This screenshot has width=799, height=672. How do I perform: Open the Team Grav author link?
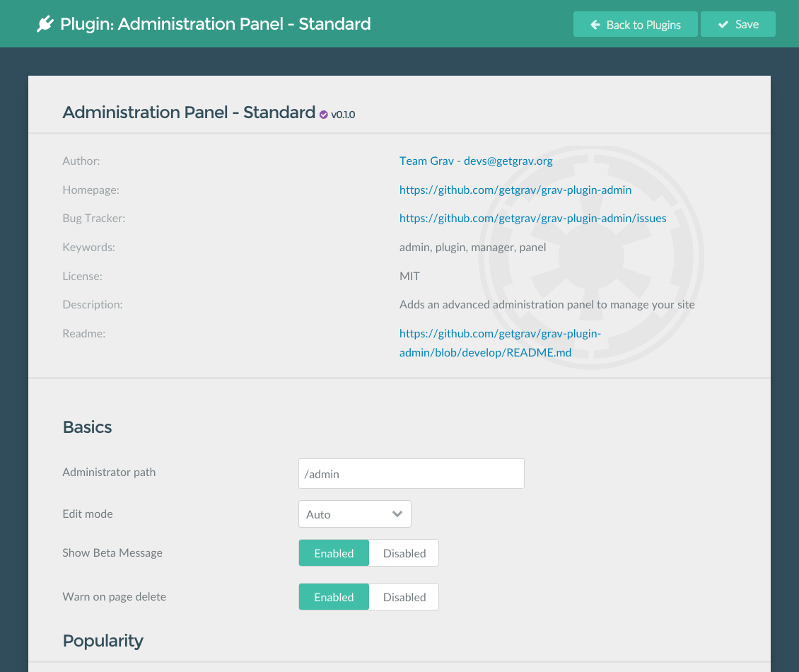(x=426, y=161)
